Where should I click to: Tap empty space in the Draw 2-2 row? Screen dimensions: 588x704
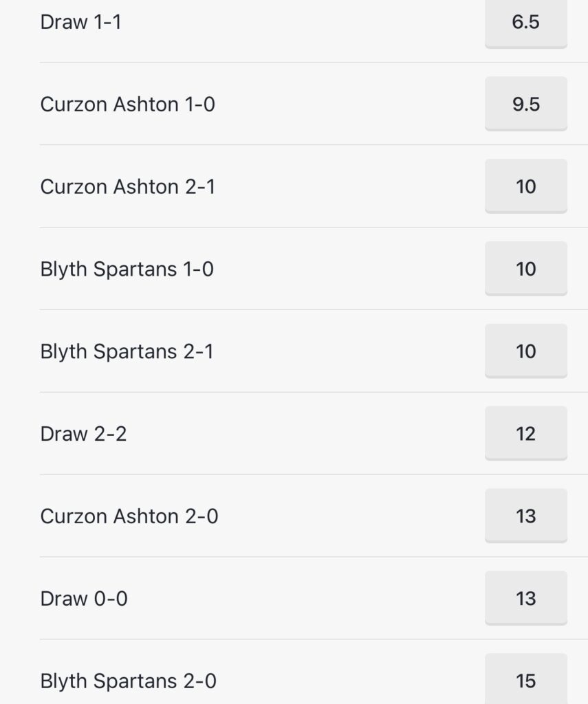point(305,434)
